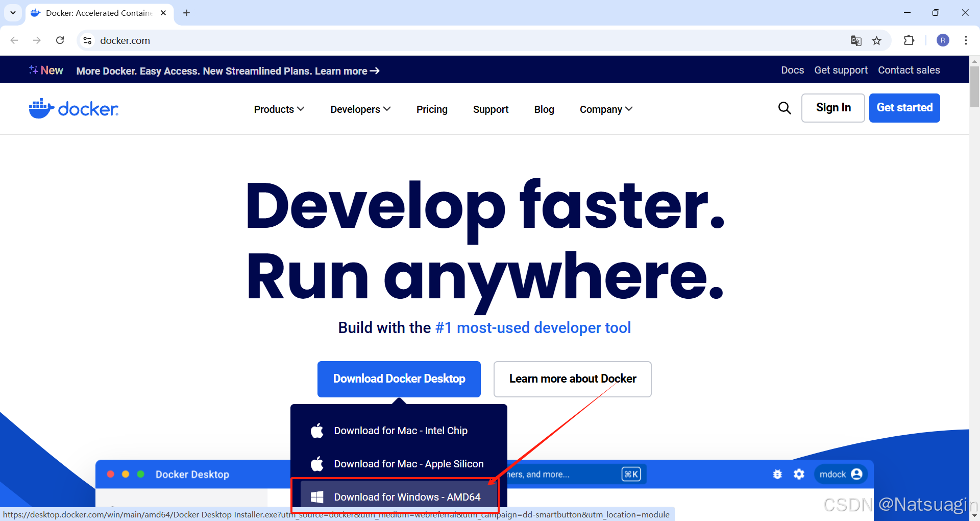Click the page vertical scrollbar thumb
Screen dimensions: 980x521
(x=974, y=87)
